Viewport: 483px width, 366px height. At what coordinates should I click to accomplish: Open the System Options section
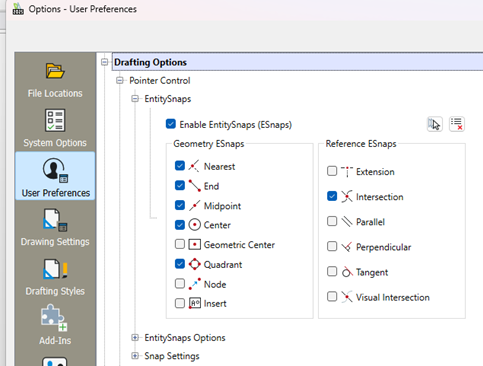(55, 129)
